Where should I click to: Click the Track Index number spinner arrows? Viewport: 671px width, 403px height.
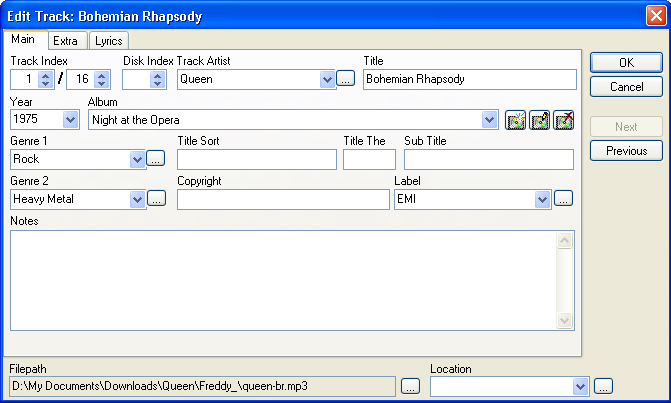point(45,80)
